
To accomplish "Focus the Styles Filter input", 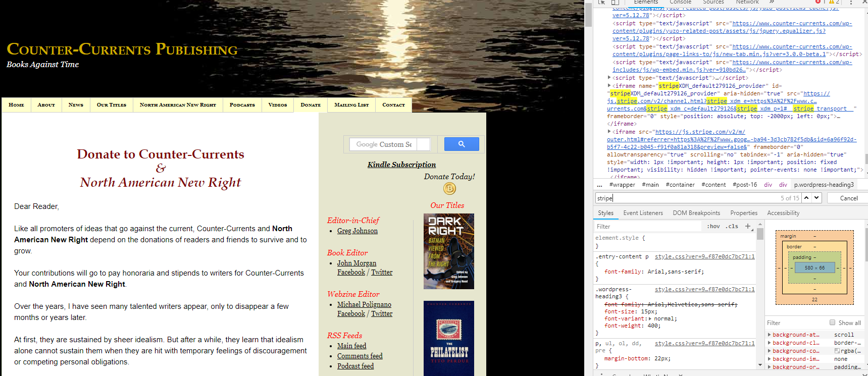I will click(x=649, y=227).
